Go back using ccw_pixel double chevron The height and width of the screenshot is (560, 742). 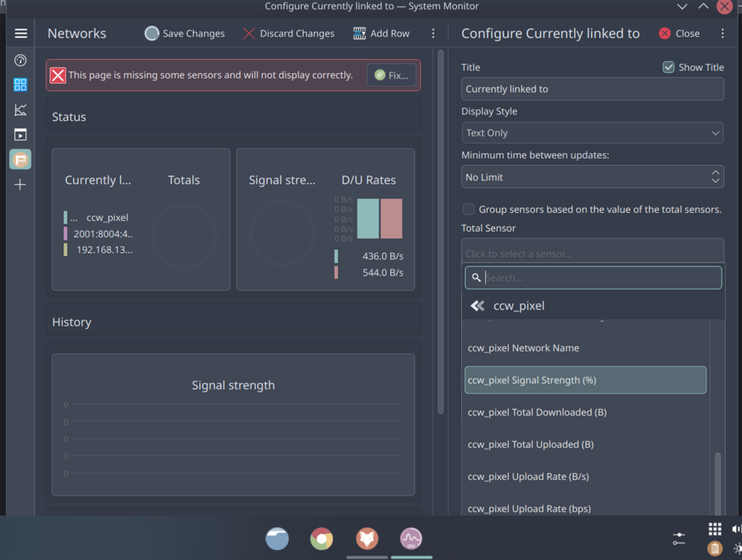coord(478,306)
